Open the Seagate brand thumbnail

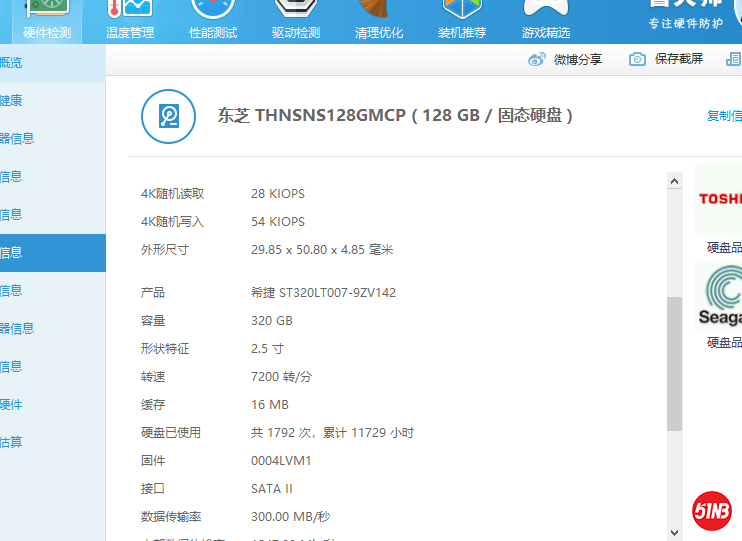pyautogui.click(x=719, y=295)
